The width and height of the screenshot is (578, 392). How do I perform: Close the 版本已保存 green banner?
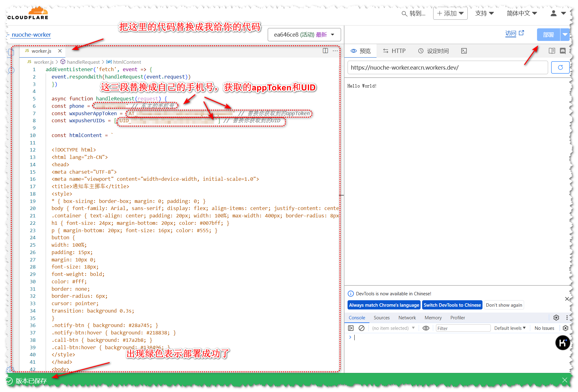[564, 380]
